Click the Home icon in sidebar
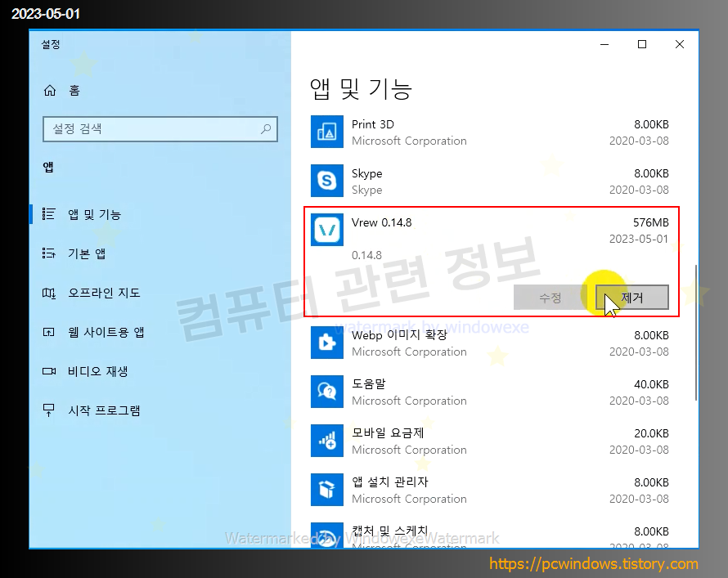Viewport: 728px width, 578px height. (50, 91)
